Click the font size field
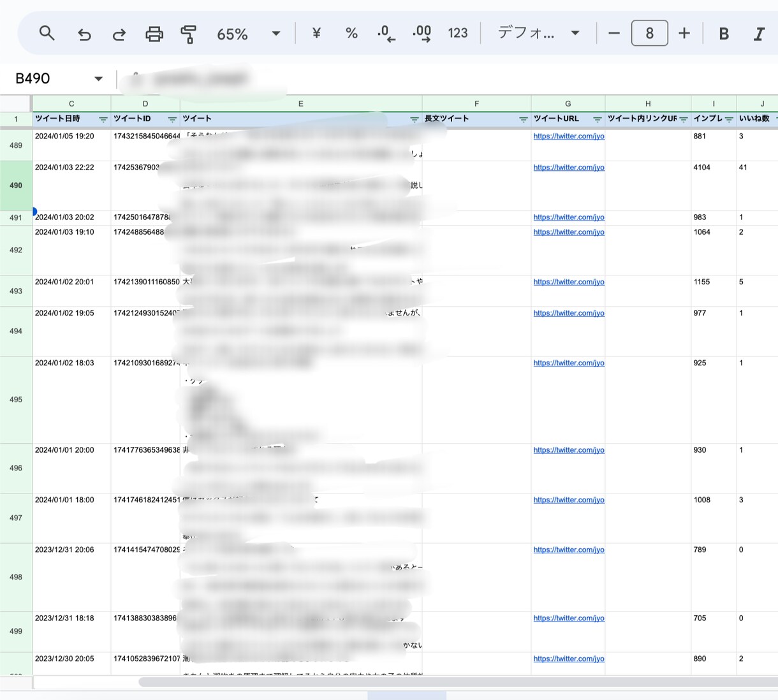Screen dimensions: 778x700 [649, 33]
